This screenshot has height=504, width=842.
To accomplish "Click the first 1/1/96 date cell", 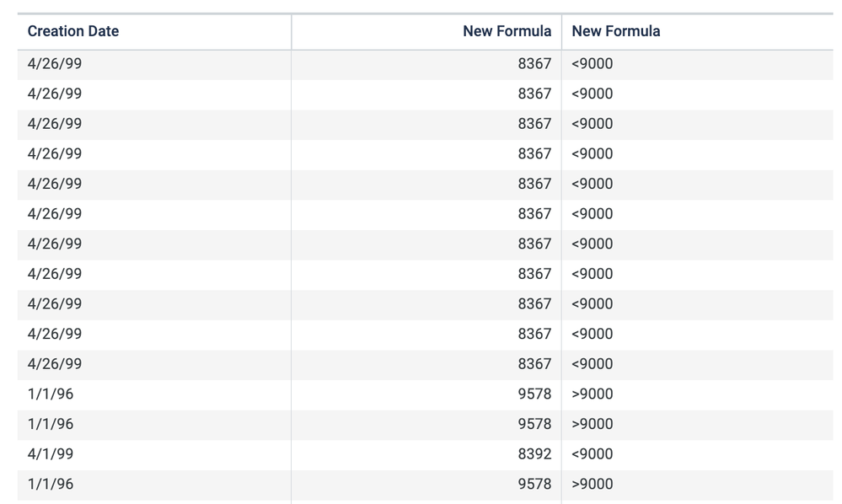I will click(x=51, y=394).
